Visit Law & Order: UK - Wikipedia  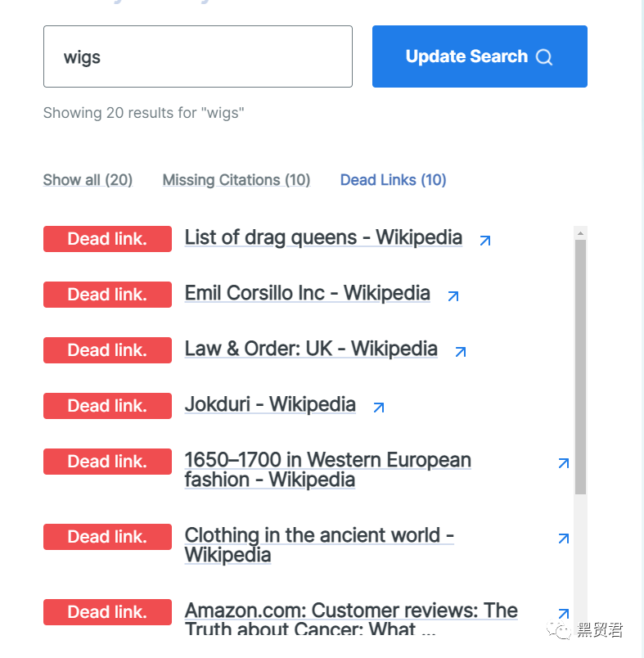311,349
